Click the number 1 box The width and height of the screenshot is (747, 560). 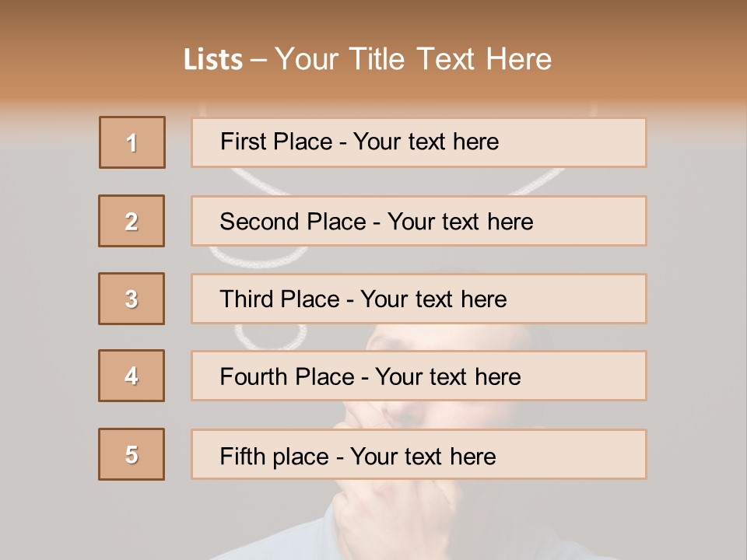coord(132,142)
